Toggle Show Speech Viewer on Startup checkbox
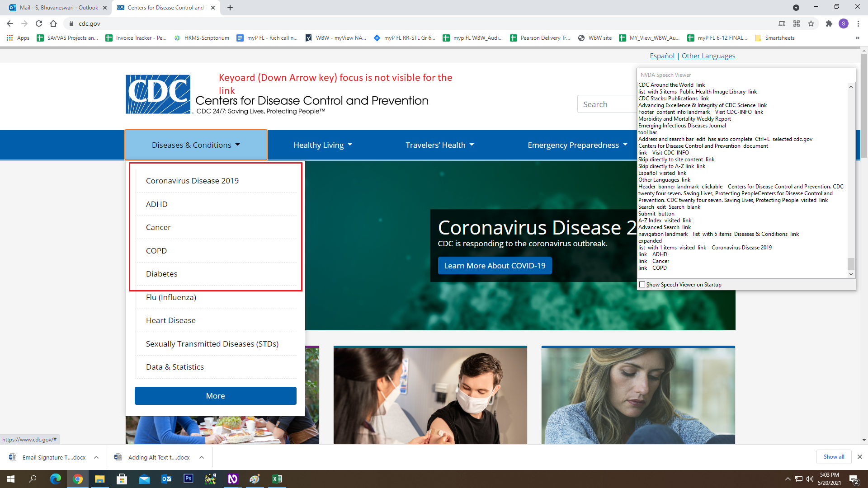 click(x=642, y=285)
